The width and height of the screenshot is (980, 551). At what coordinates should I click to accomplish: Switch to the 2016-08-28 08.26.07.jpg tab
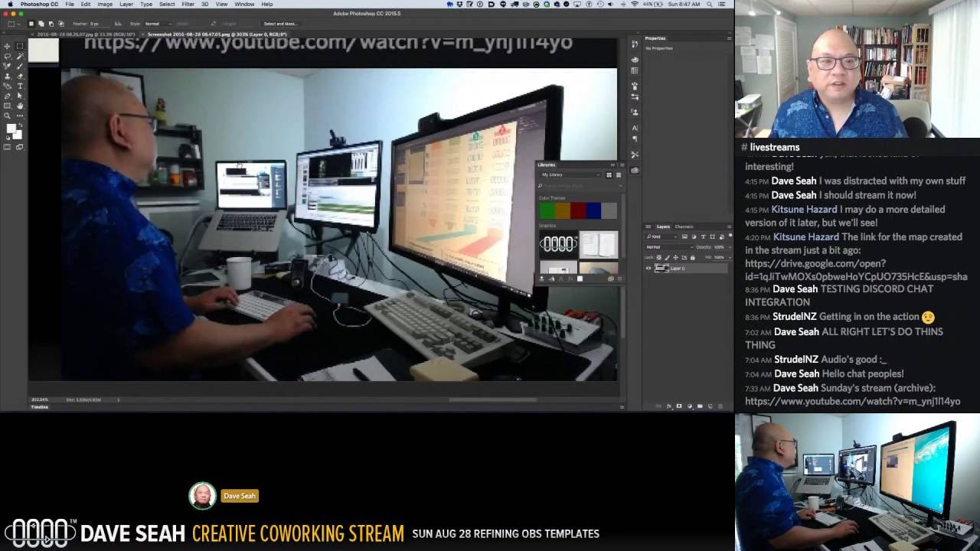click(86, 34)
